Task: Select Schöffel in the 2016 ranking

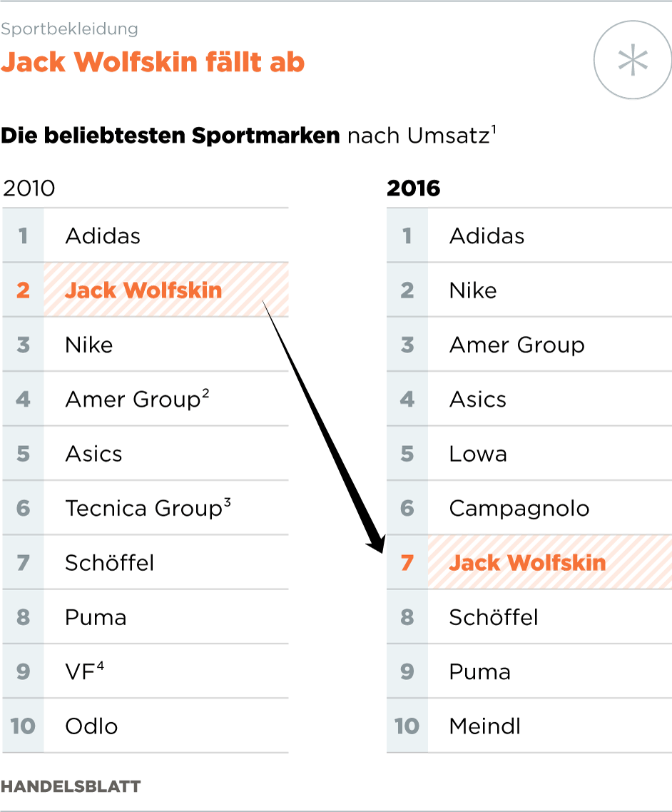Action: (x=494, y=617)
